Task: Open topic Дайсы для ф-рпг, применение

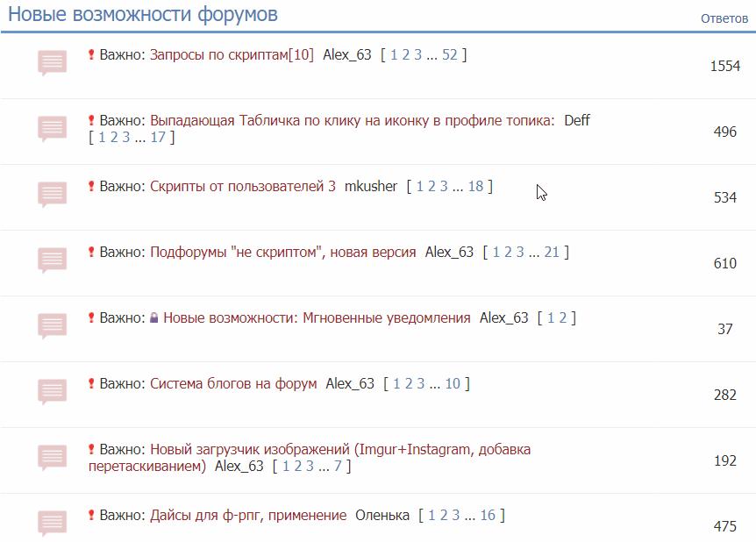Action: pos(248,516)
